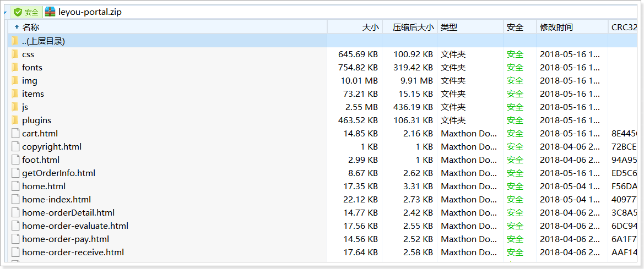Viewport: 644px width, 269px height.
Task: Select home-order-pay.html file name
Action: click(66, 239)
